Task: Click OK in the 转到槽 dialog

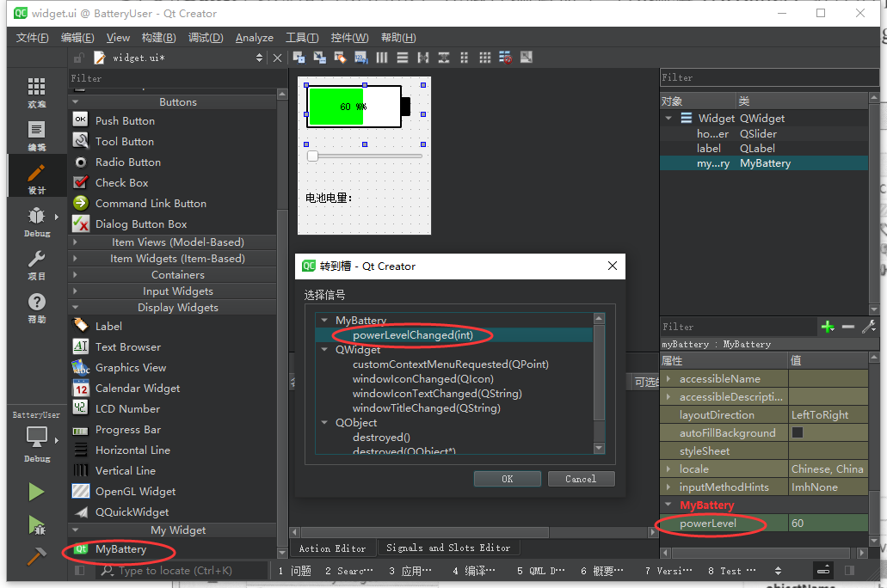Action: click(x=507, y=479)
